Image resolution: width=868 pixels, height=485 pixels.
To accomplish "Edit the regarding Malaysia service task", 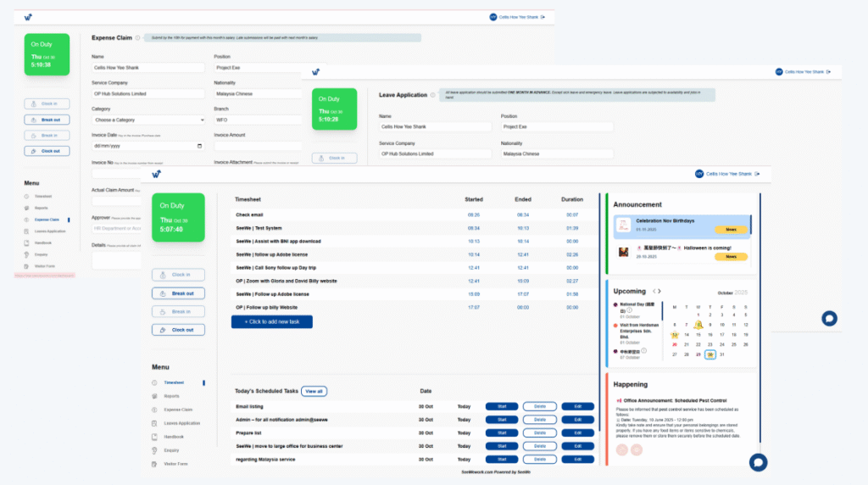I will coord(578,459).
